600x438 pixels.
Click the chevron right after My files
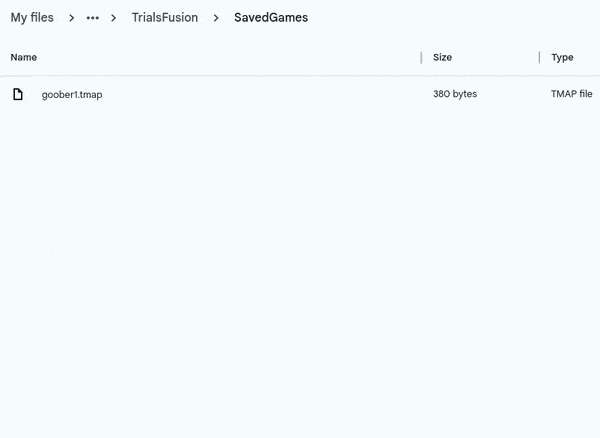click(72, 18)
